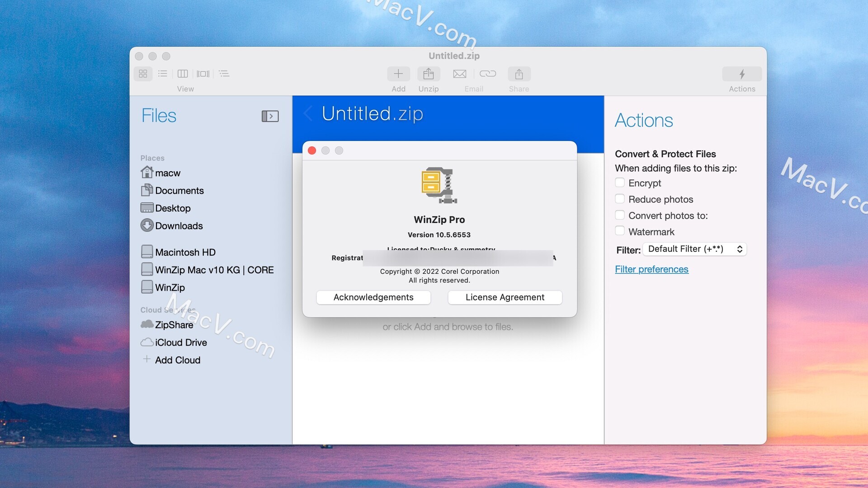Select the ZipShare cloud service item

click(x=174, y=324)
